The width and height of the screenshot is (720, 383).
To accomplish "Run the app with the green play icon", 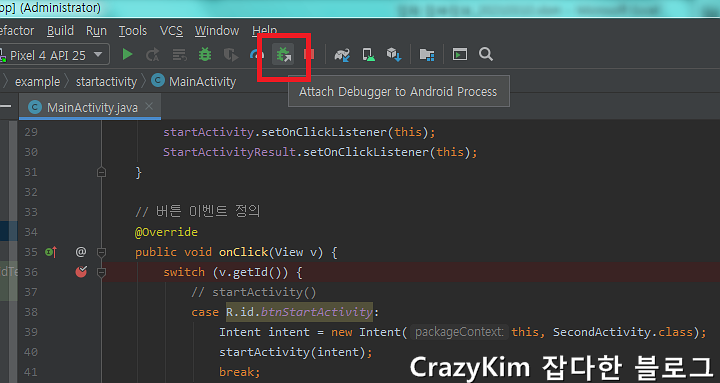I will click(x=127, y=55).
